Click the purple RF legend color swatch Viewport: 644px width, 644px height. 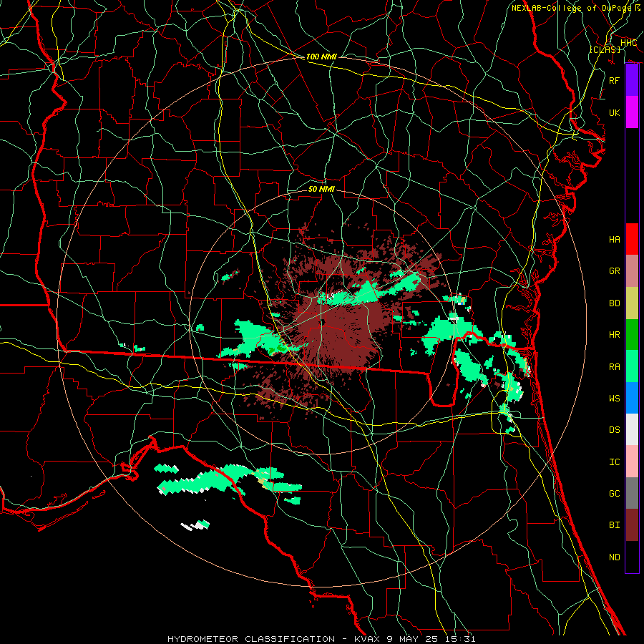point(632,80)
